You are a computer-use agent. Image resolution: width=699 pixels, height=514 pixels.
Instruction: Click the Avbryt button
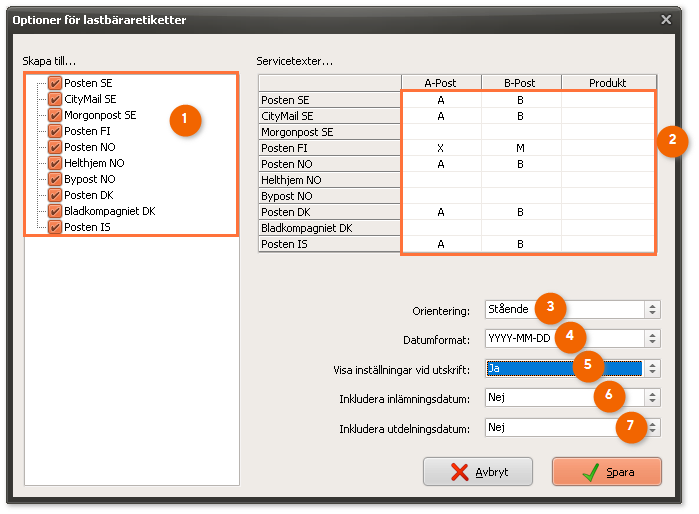click(x=478, y=472)
